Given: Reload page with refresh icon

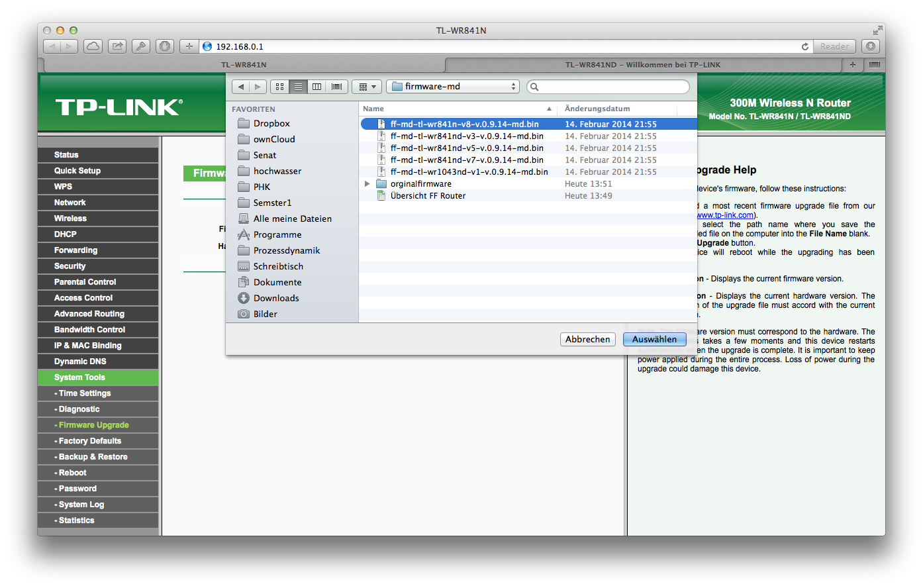Looking at the screenshot, I should [805, 46].
